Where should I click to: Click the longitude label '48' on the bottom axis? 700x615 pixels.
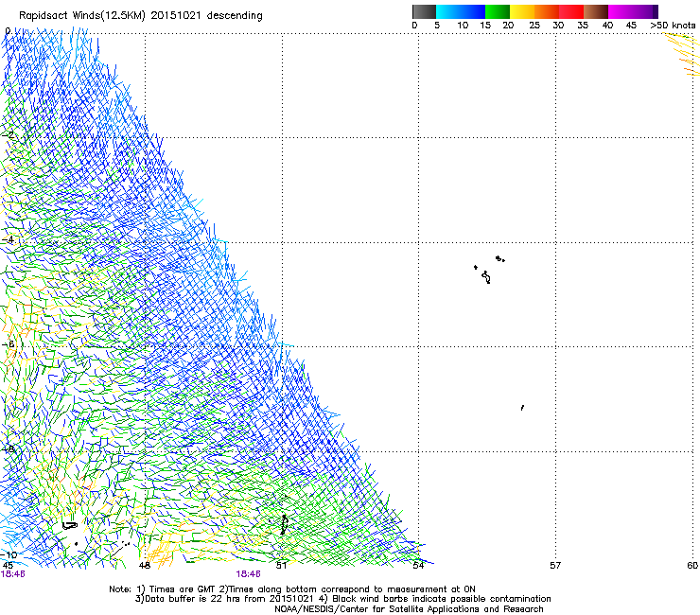coord(144,566)
